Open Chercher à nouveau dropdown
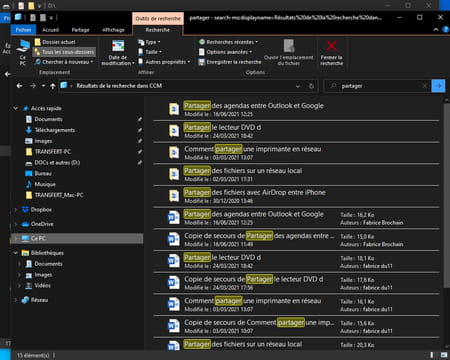Image resolution: width=450 pixels, height=360 pixels. tap(64, 62)
